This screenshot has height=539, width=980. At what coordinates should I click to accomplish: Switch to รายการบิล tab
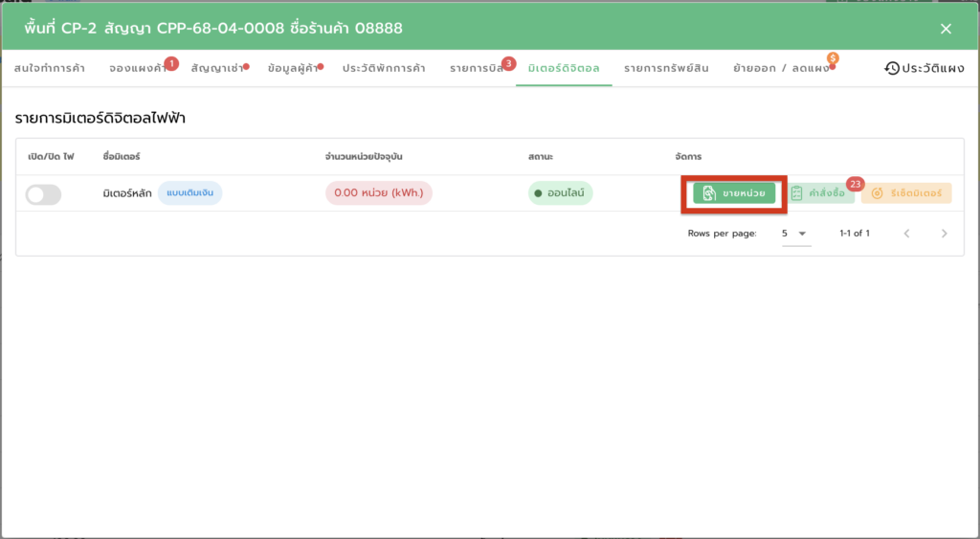(x=476, y=69)
